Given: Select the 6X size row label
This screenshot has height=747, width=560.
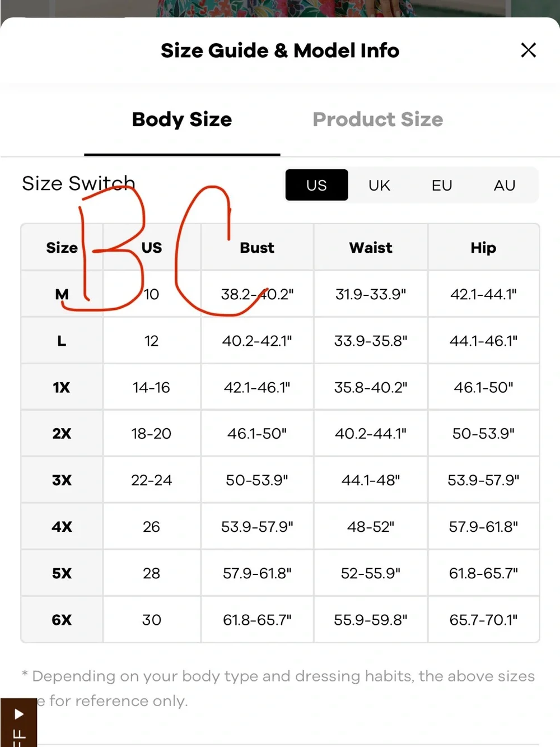Looking at the screenshot, I should pyautogui.click(x=62, y=620).
